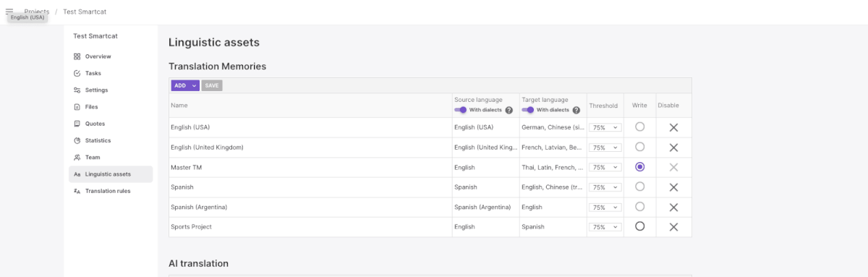Image resolution: width=868 pixels, height=277 pixels.
Task: Click the Statistics pie chart icon
Action: click(x=77, y=140)
